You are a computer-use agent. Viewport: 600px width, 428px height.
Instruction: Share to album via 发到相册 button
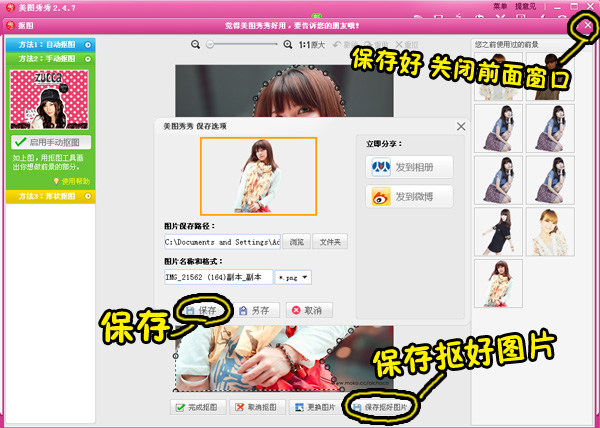(x=410, y=167)
